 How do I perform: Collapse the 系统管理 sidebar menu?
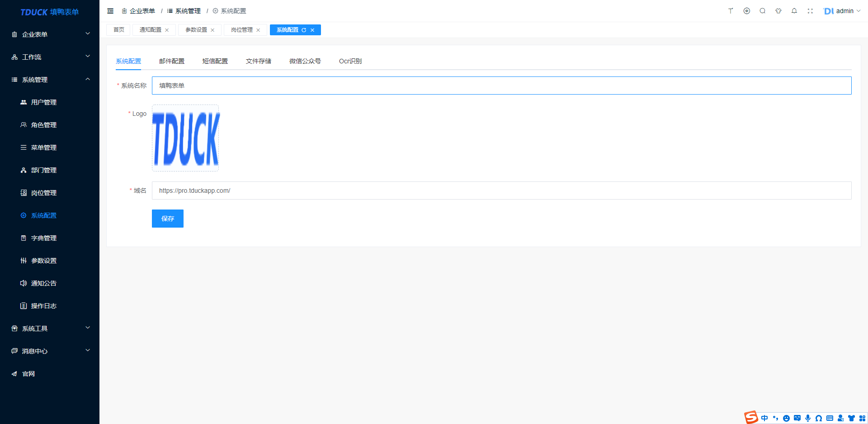tap(50, 80)
